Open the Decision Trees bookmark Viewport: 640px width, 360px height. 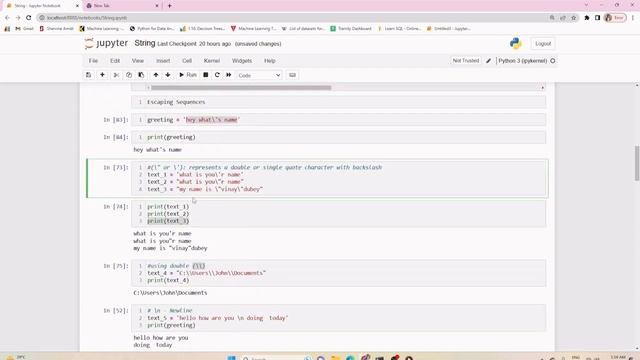(202, 29)
